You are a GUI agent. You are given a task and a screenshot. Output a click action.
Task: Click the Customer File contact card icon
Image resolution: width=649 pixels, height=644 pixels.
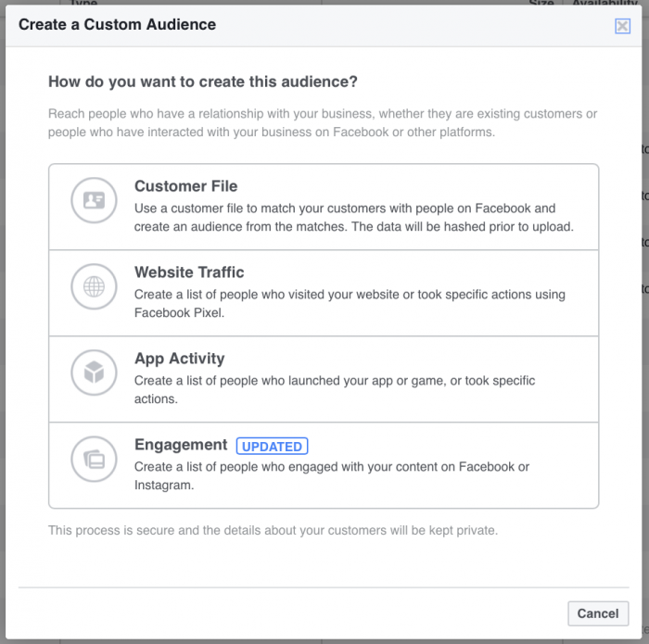pyautogui.click(x=94, y=200)
